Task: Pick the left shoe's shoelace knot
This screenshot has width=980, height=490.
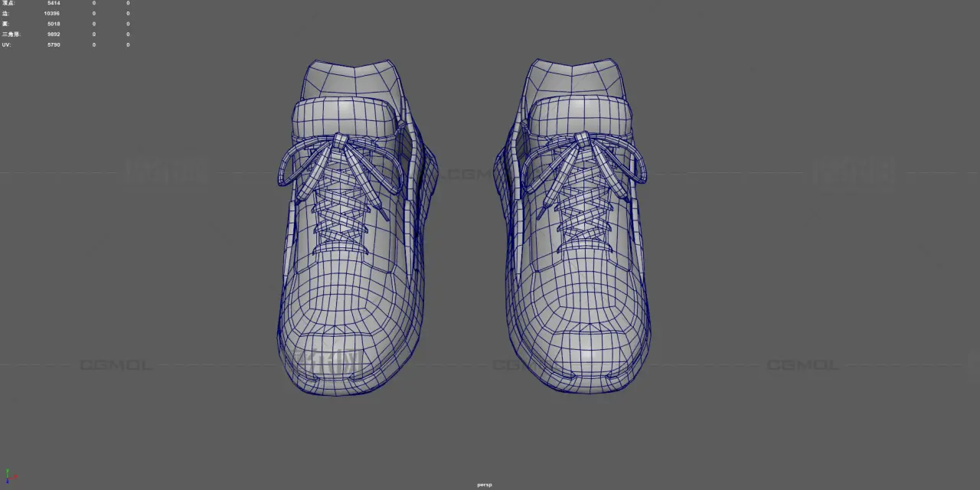Action: 340,141
